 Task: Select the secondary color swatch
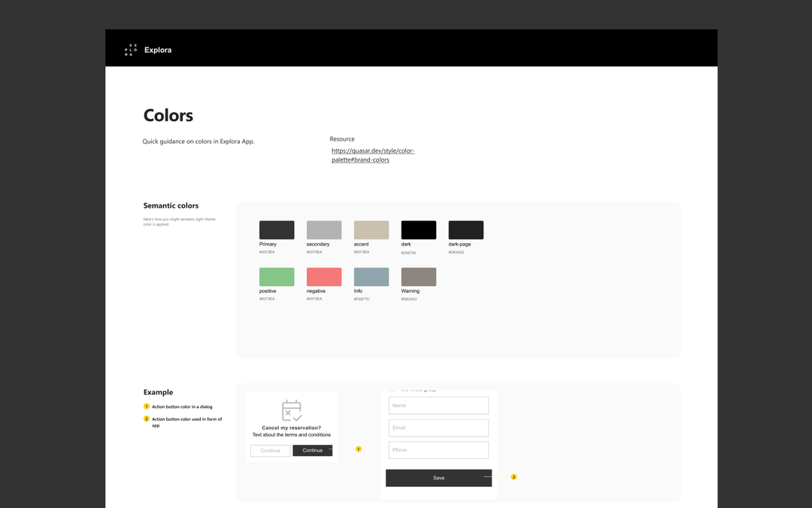323,228
